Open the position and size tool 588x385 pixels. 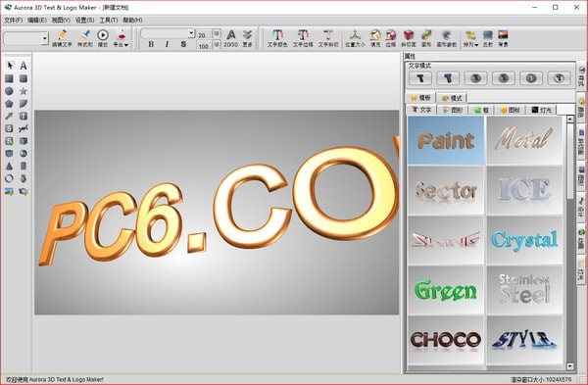pos(355,38)
